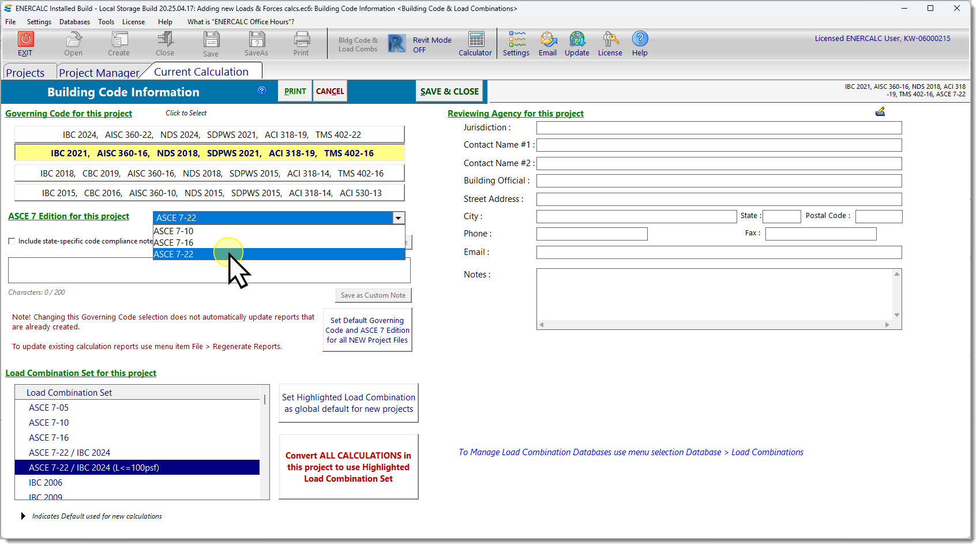Open What is ENERCALC Office Hours menu
This screenshot has width=980, height=548.
point(241,22)
